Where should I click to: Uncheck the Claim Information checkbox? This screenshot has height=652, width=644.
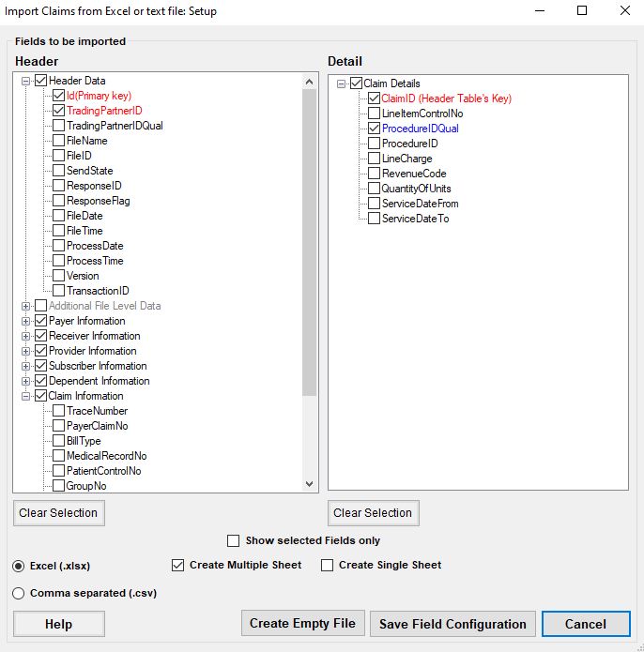pos(40,396)
